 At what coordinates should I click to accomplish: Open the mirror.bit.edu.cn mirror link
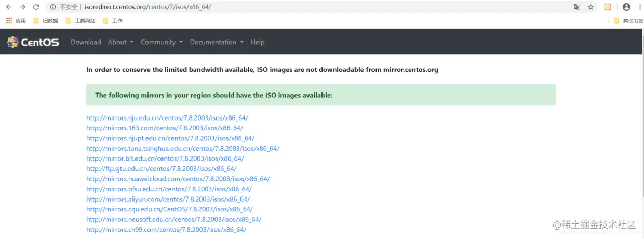coord(165,158)
